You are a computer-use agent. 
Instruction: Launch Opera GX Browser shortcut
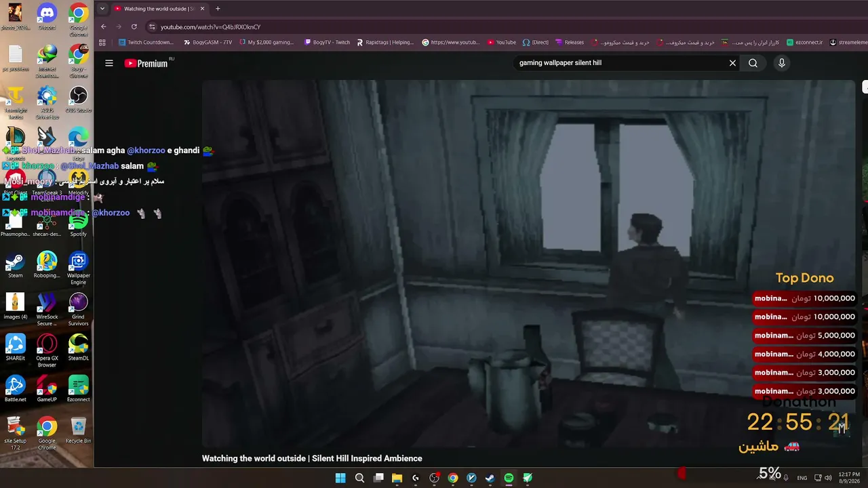(47, 350)
